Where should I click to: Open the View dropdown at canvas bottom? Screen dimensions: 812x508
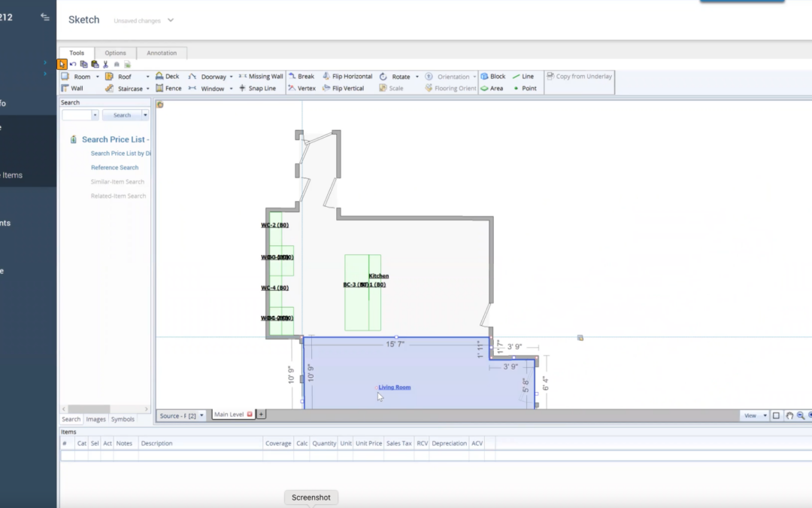pos(754,415)
